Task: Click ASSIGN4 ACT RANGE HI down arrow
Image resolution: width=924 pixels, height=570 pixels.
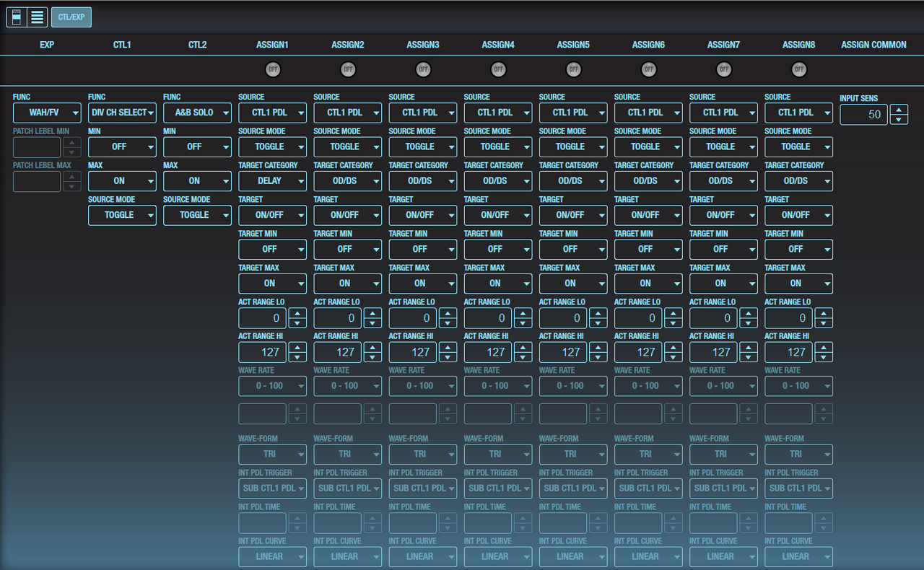Action: click(523, 357)
